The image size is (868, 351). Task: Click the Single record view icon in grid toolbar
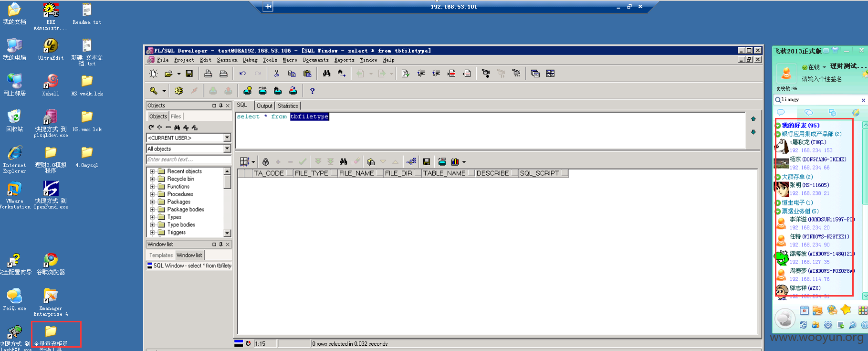click(371, 162)
